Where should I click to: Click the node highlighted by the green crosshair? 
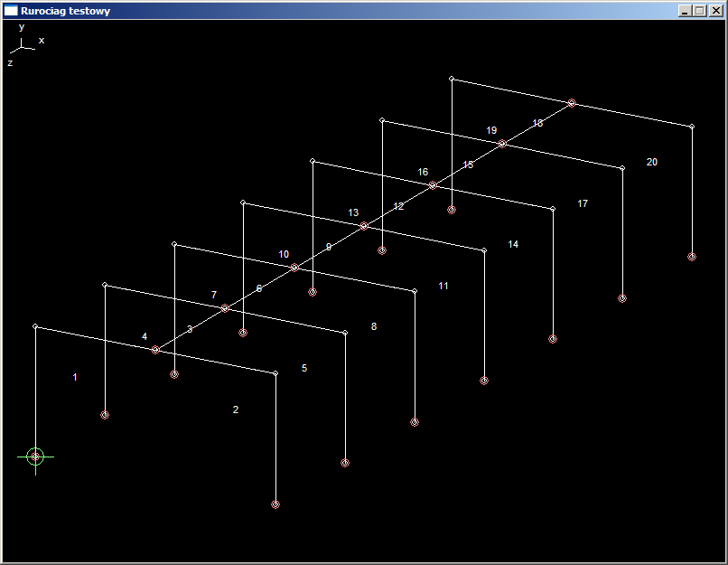35,457
